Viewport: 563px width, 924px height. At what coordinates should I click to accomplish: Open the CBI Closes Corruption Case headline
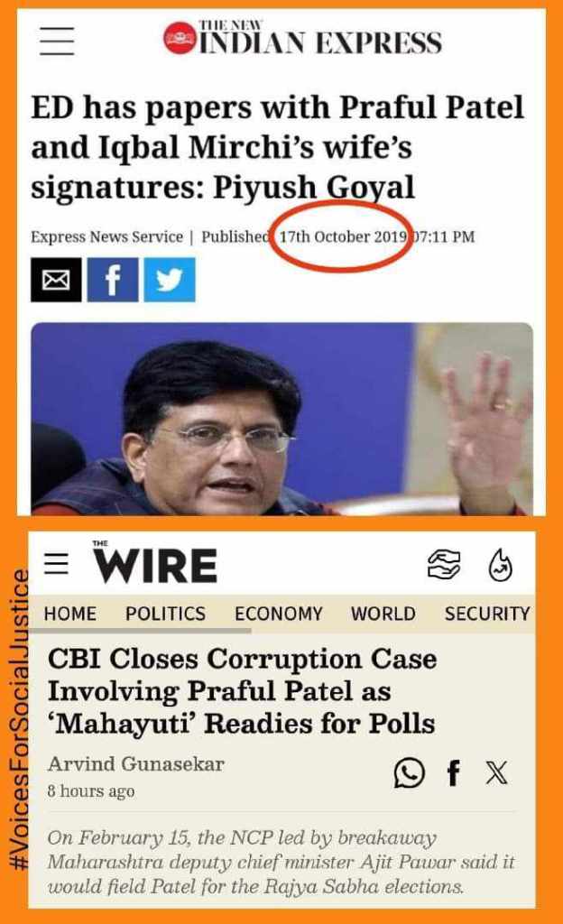coord(242,691)
